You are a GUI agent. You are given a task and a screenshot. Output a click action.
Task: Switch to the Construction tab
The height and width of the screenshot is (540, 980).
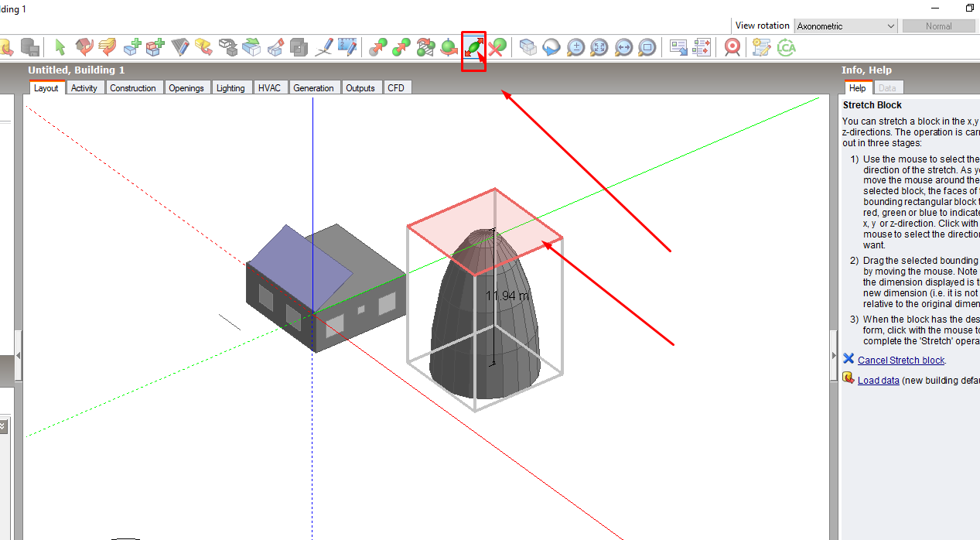(133, 88)
